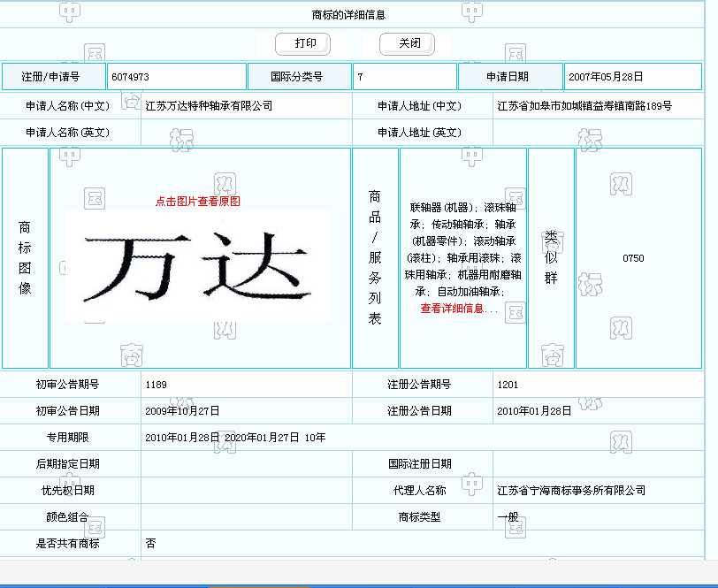Click the international class value 7

tap(404, 77)
